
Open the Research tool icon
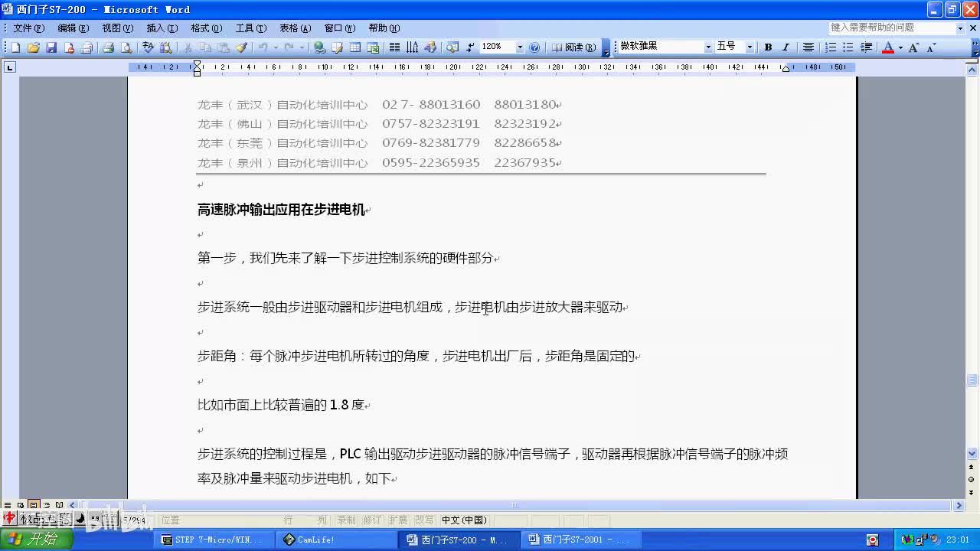(x=165, y=47)
